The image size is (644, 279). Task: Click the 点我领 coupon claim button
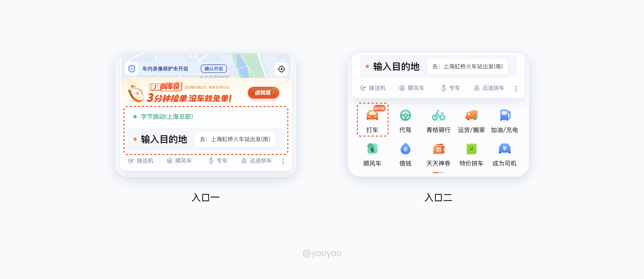264,93
